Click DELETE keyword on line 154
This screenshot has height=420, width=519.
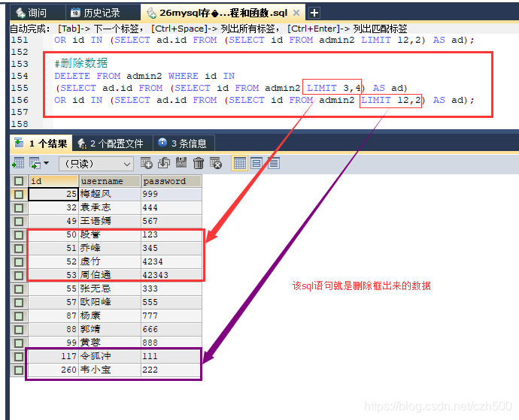(72, 76)
